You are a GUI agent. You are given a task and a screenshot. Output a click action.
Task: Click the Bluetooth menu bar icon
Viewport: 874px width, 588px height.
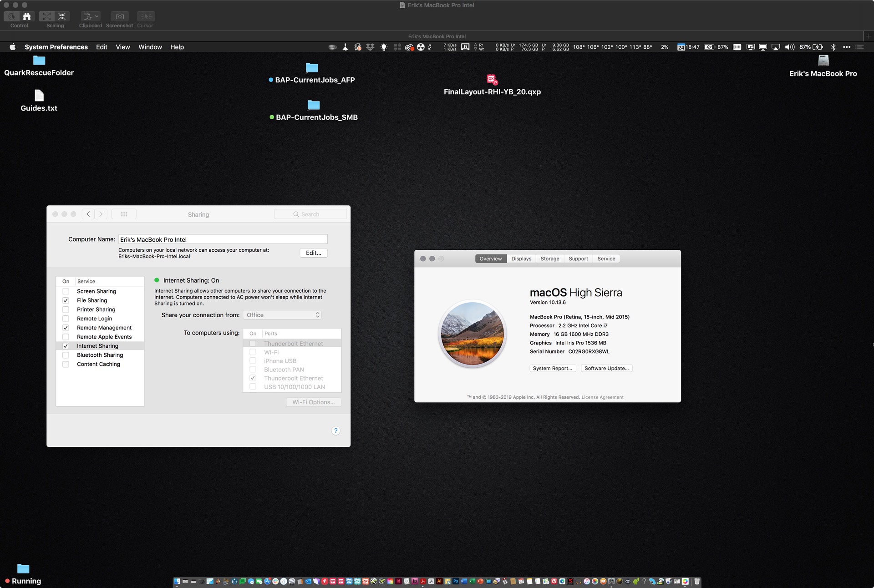(833, 47)
